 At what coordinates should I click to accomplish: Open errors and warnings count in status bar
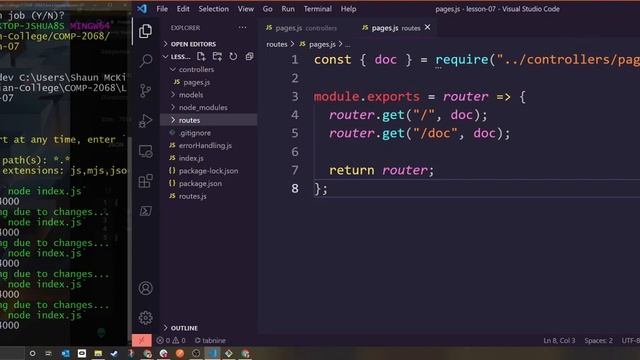point(171,340)
